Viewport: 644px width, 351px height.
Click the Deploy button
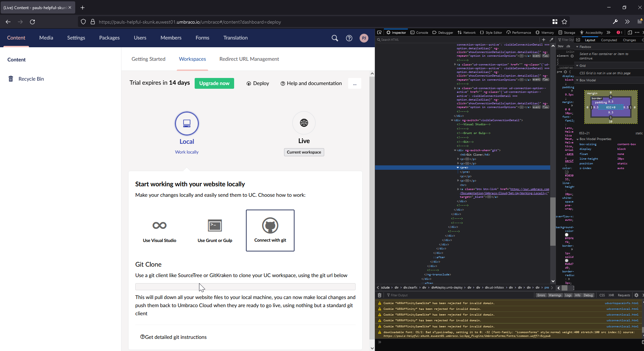tap(258, 83)
